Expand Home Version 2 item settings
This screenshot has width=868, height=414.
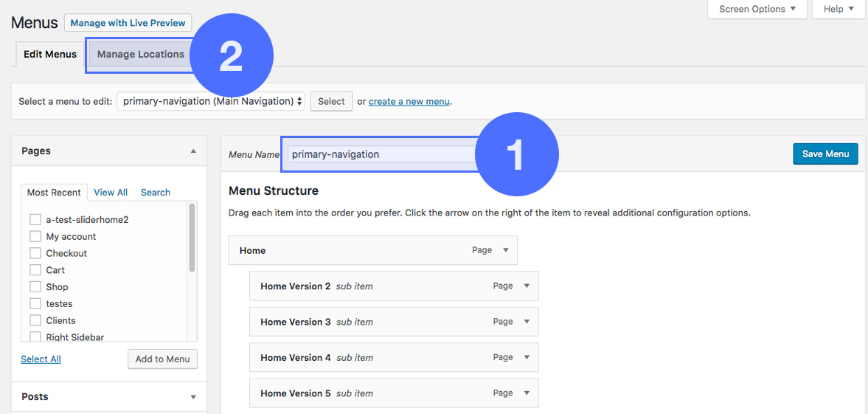point(527,286)
